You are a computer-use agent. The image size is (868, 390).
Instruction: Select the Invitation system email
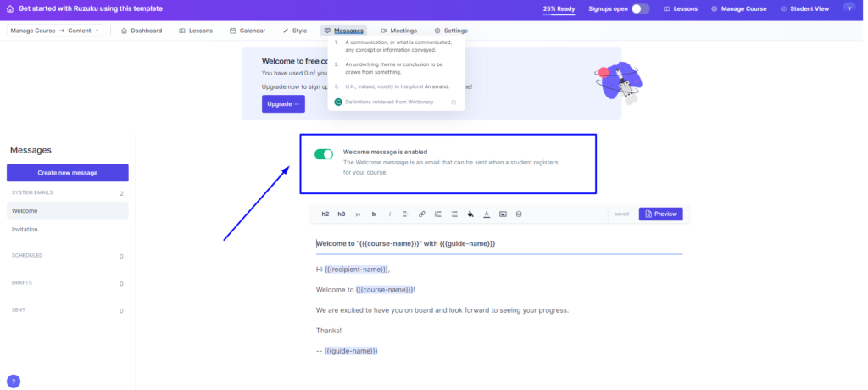point(25,229)
